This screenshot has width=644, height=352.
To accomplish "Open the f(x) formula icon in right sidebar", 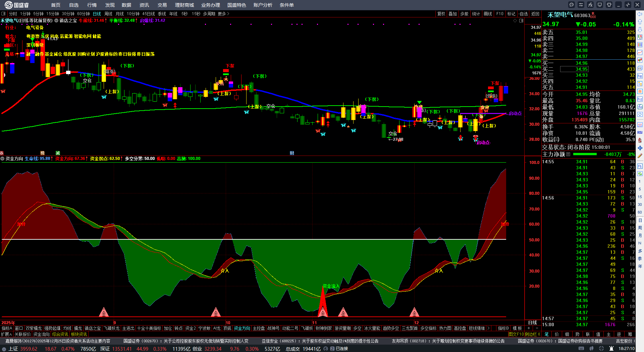I will [x=640, y=107].
